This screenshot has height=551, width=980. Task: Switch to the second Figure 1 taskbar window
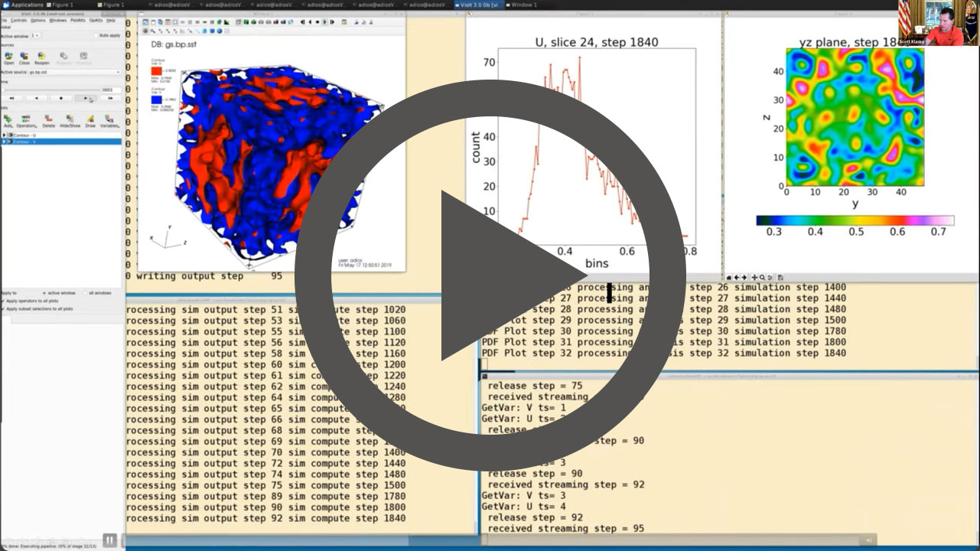(x=112, y=5)
